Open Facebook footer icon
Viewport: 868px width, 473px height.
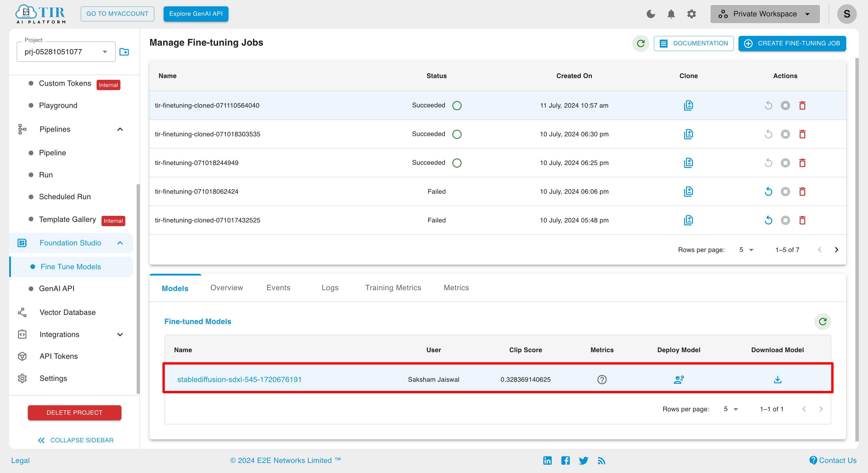[565, 460]
